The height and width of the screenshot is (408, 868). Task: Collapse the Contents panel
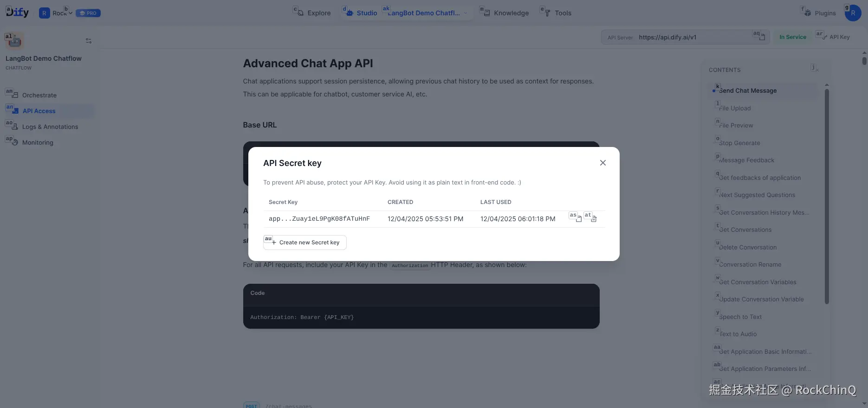815,69
